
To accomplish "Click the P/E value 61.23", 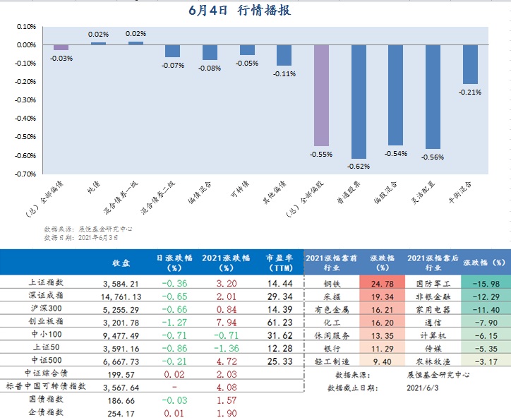I will [x=280, y=323].
